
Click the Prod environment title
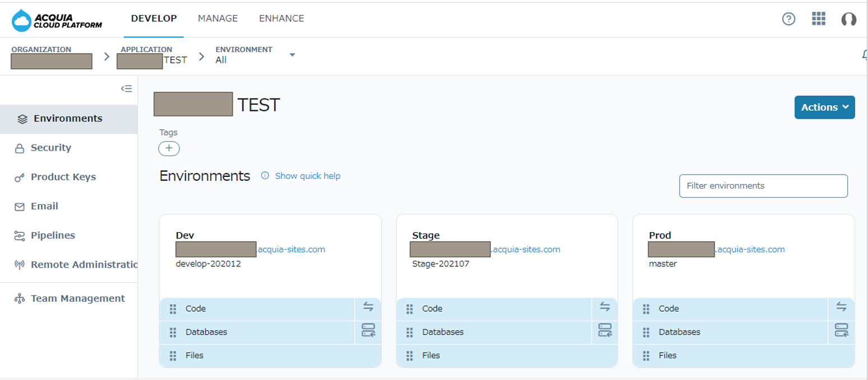point(660,236)
